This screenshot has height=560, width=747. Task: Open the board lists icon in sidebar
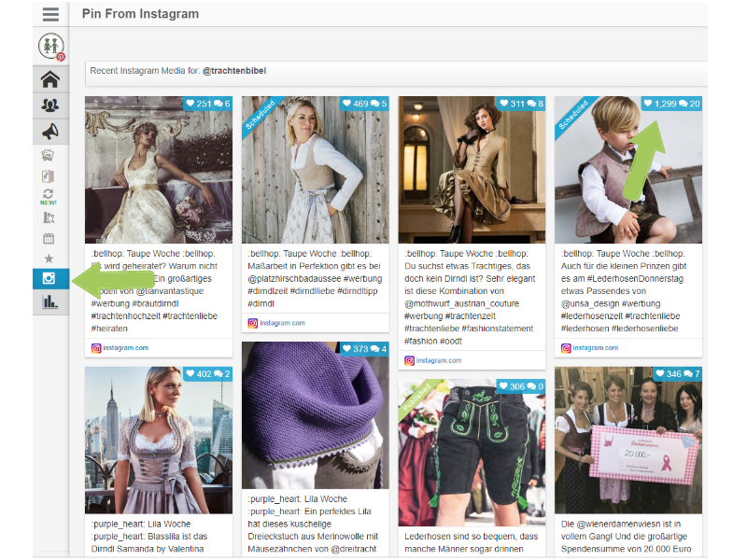click(49, 176)
